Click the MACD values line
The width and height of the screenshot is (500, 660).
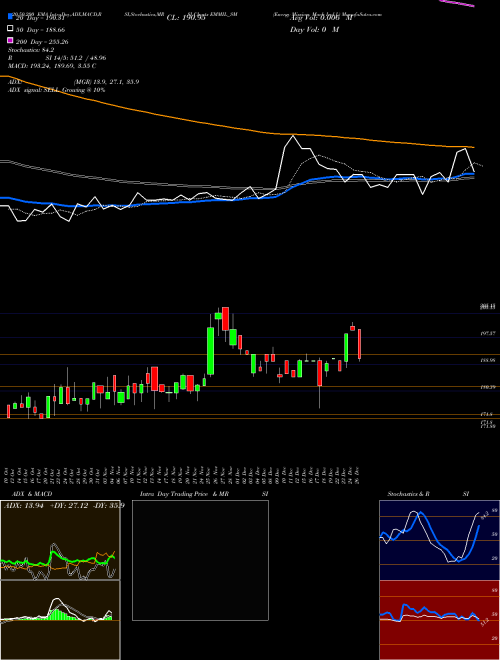[x=52, y=66]
